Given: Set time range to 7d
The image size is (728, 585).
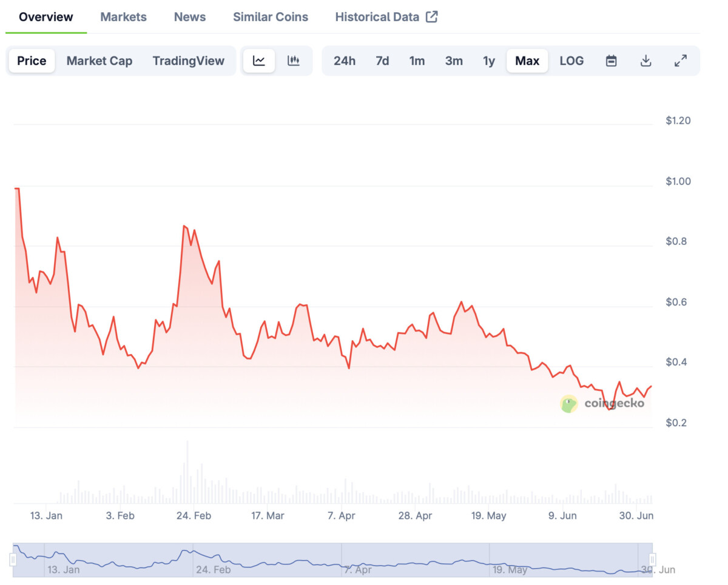Looking at the screenshot, I should pyautogui.click(x=382, y=61).
